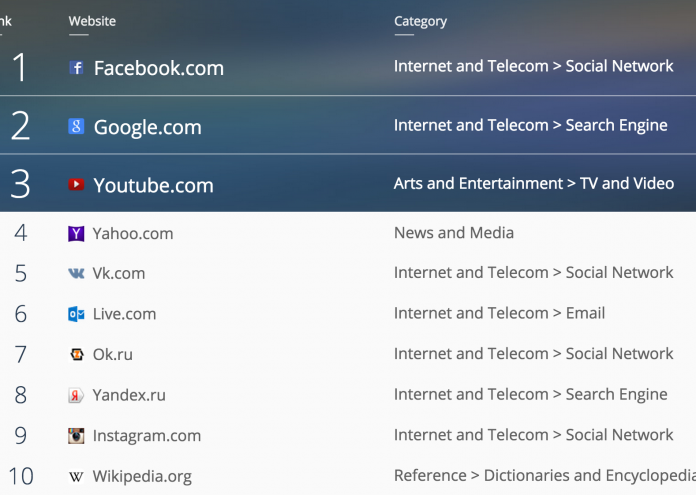Click the Instagram camera icon
696x495 pixels.
pos(76,436)
